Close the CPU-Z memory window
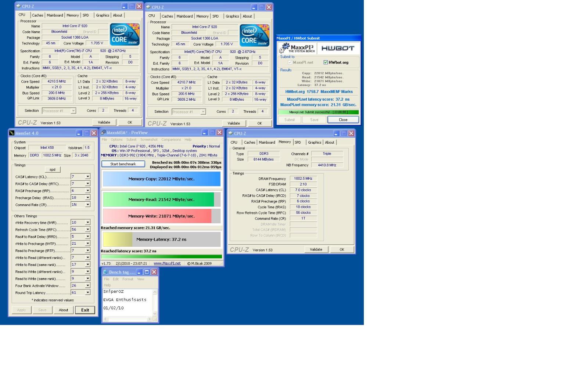 click(351, 133)
